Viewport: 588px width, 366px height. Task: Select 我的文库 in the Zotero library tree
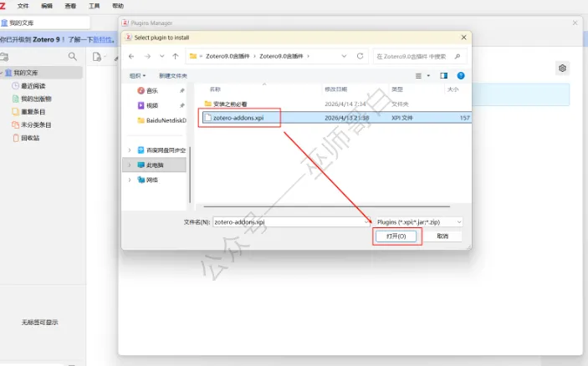pos(41,73)
